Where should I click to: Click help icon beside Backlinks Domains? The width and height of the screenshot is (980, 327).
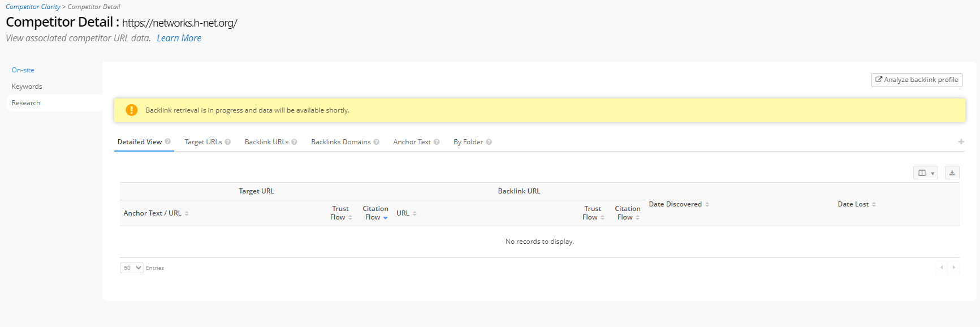click(377, 142)
